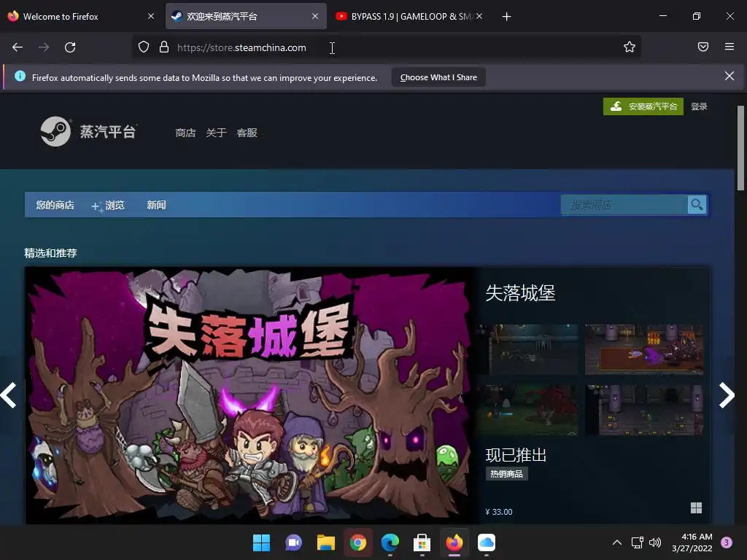Open the tracking protection shield icon
The width and height of the screenshot is (747, 560).
pyautogui.click(x=144, y=47)
